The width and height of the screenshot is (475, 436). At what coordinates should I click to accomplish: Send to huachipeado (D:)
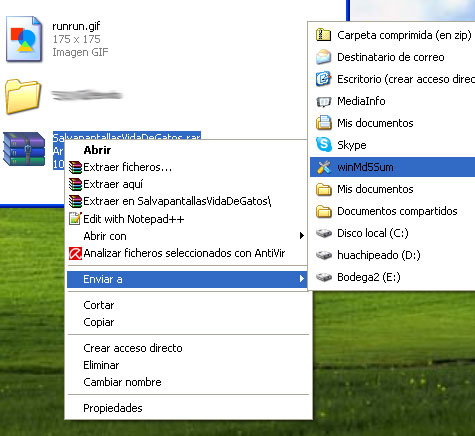click(x=392, y=255)
